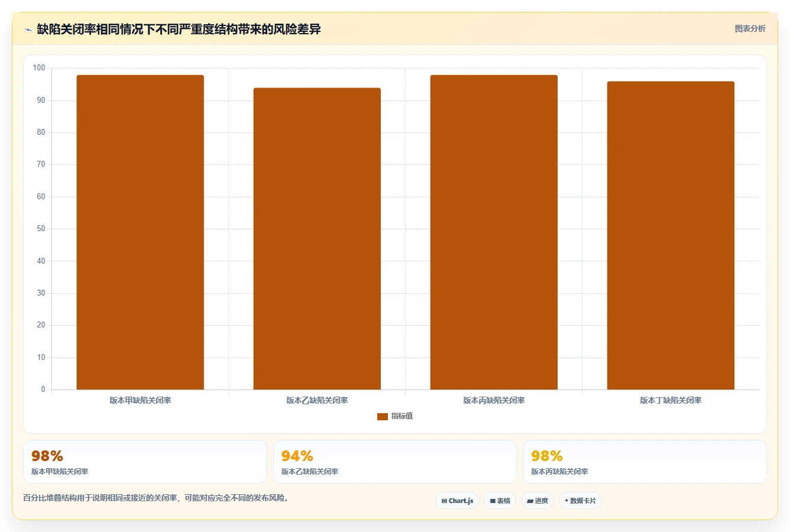The width and height of the screenshot is (790, 532).
Task: Click the y-axis value 0
Action: (43, 390)
